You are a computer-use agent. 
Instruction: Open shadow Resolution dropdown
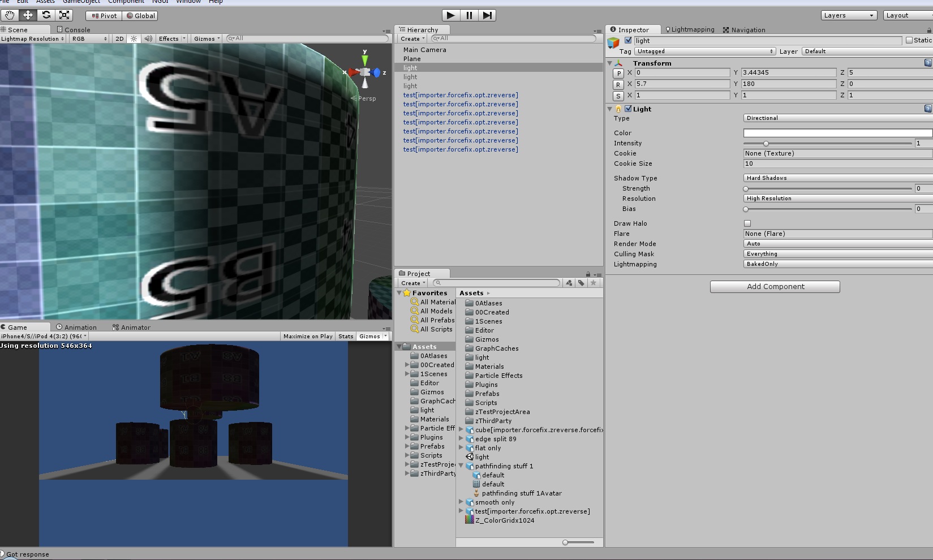(x=838, y=199)
